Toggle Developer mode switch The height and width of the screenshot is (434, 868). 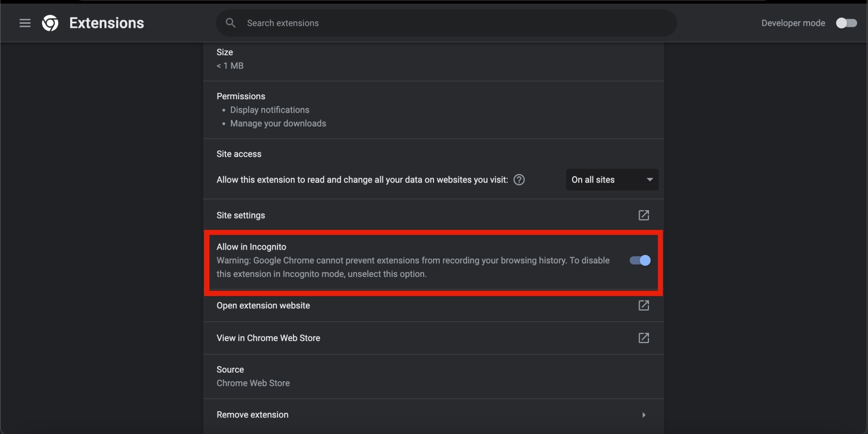pyautogui.click(x=847, y=23)
